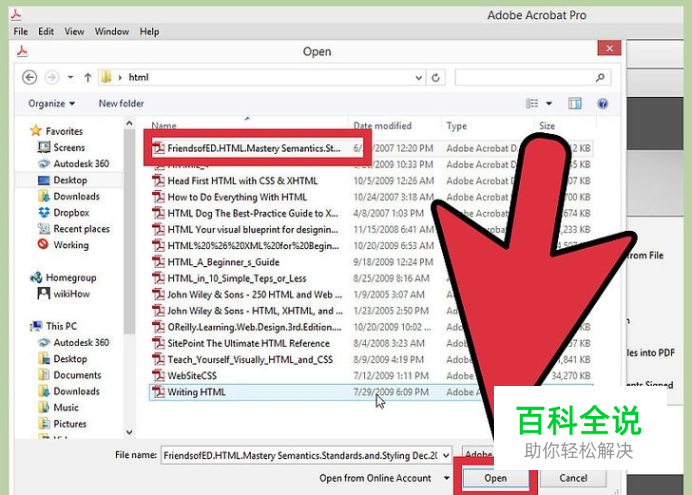The height and width of the screenshot is (495, 692).
Task: Select John Wiley & Sons - HTML, XHTML file
Action: (x=255, y=311)
